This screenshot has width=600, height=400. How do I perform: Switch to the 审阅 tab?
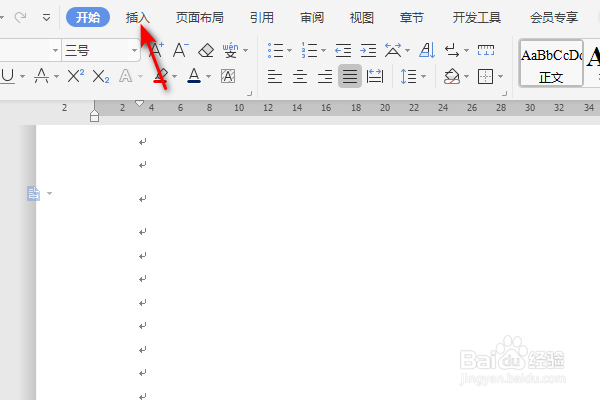pyautogui.click(x=312, y=18)
